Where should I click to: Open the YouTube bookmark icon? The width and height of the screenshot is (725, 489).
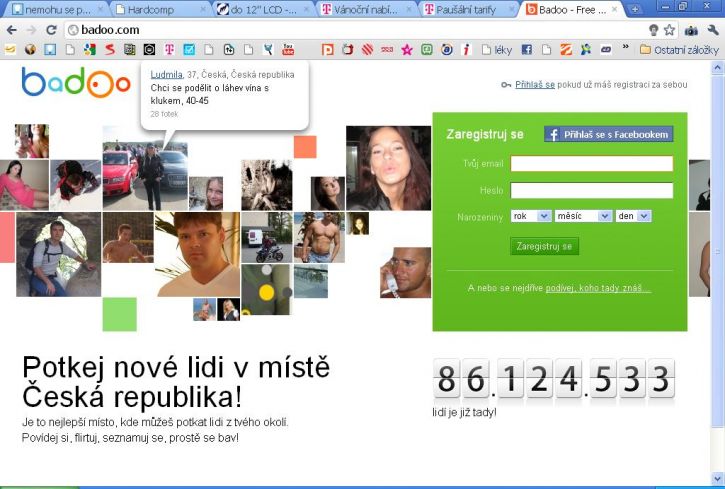coord(288,49)
